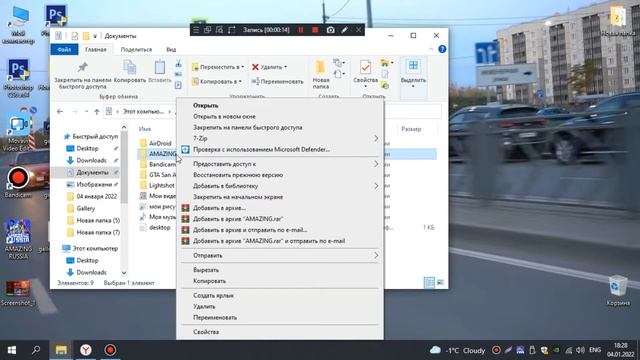
Task: Click Yandex browser icon on taskbar
Action: 86,350
